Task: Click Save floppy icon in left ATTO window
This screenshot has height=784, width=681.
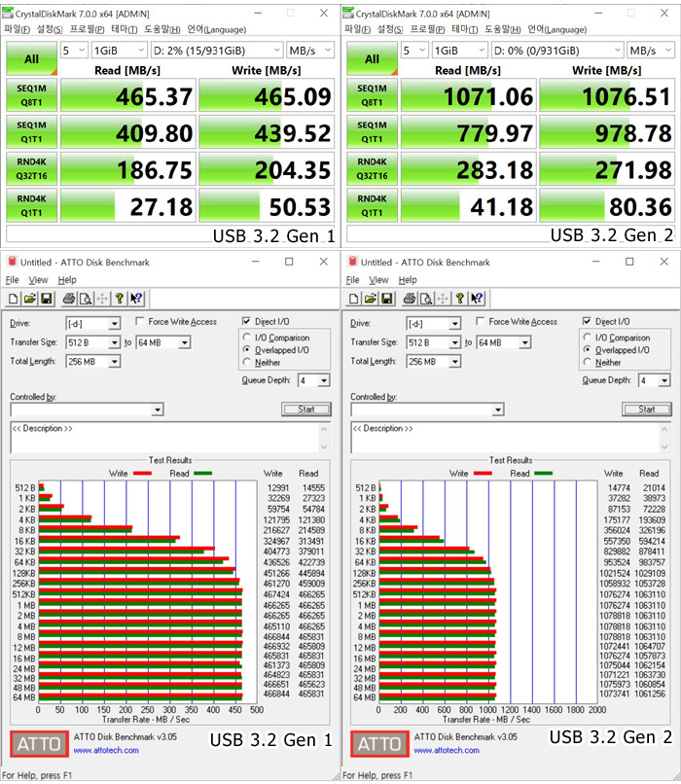Action: pos(47,299)
